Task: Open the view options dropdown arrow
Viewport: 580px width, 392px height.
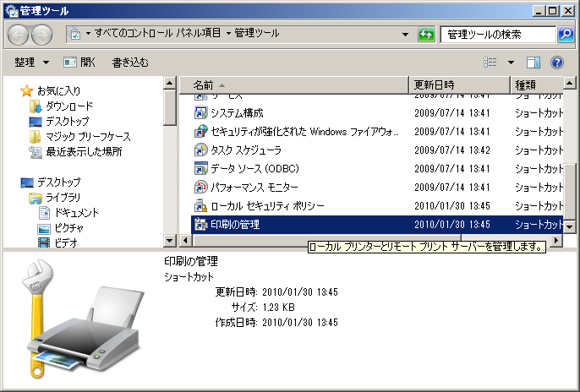Action: coord(511,63)
